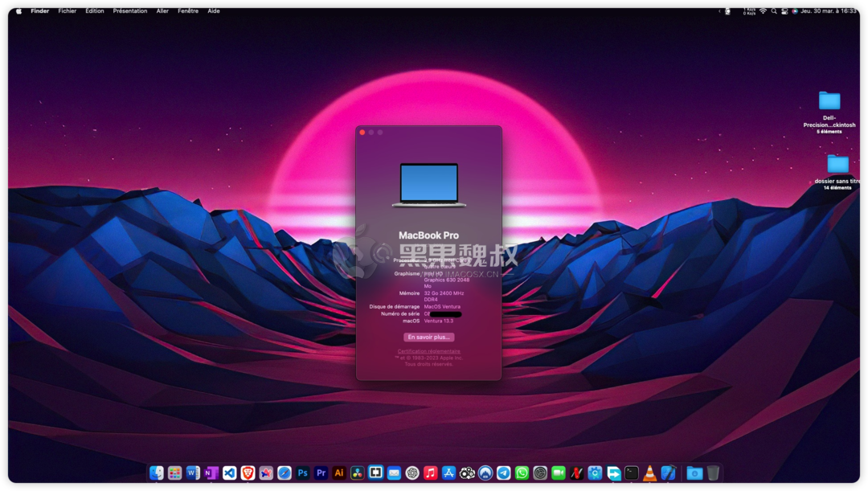Start DaVinci Resolve
The height and width of the screenshot is (491, 868).
357,473
